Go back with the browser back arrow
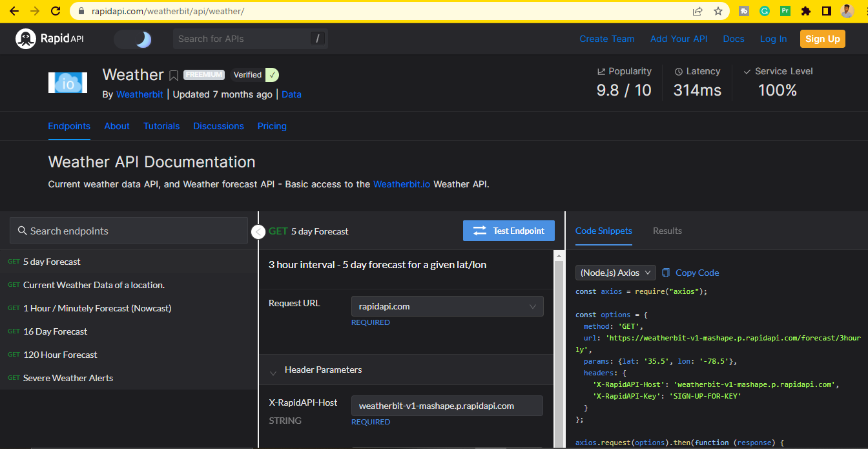The width and height of the screenshot is (868, 449). (x=14, y=11)
